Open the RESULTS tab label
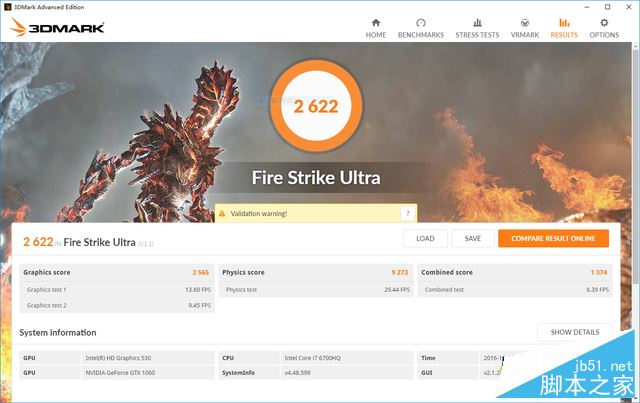 pyautogui.click(x=564, y=35)
